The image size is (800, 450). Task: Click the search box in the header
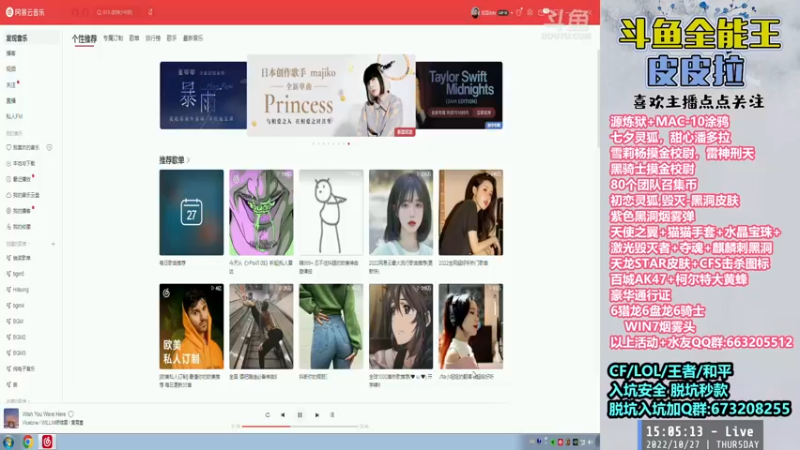tap(117, 12)
